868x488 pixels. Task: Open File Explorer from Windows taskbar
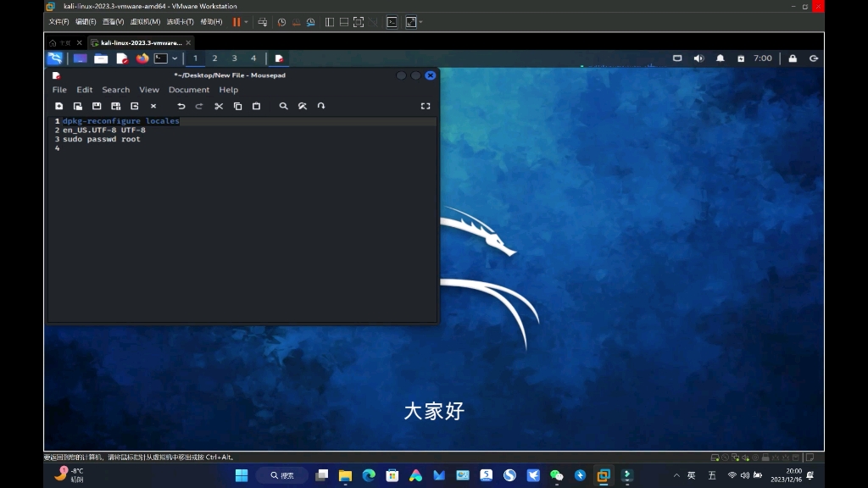(x=346, y=475)
